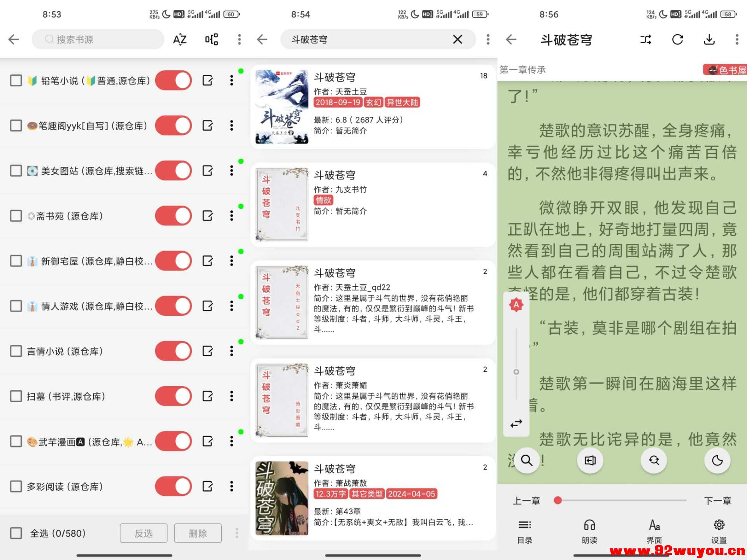Toggle off the 笔趣阁yyk source switch

click(174, 125)
